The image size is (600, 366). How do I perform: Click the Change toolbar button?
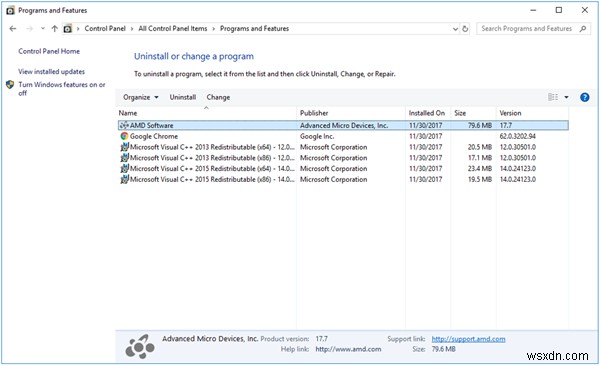pos(218,97)
